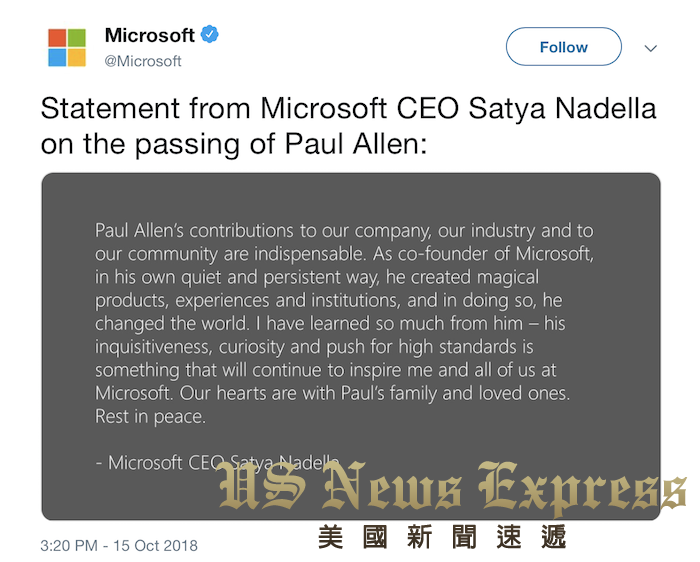Click the blue square of Microsoft logo
Screen dimensions: 700x562
[x=57, y=58]
